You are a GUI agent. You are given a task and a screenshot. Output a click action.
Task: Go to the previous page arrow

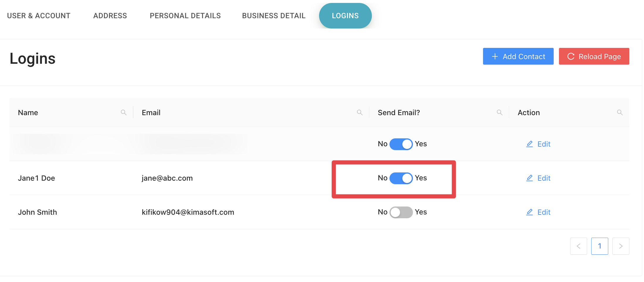[x=578, y=246]
